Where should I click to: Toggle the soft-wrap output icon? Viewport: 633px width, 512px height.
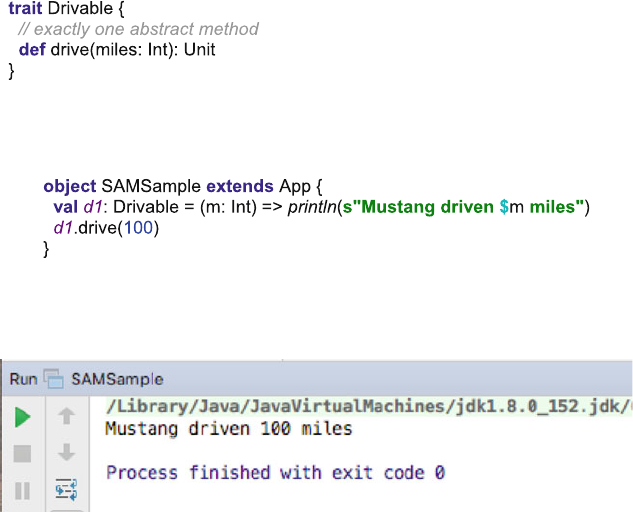(66, 489)
